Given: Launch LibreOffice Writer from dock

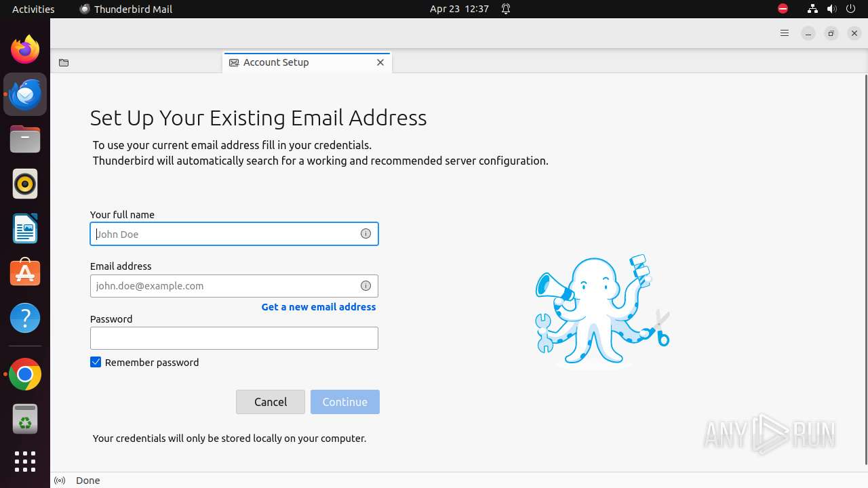Looking at the screenshot, I should pyautogui.click(x=25, y=228).
